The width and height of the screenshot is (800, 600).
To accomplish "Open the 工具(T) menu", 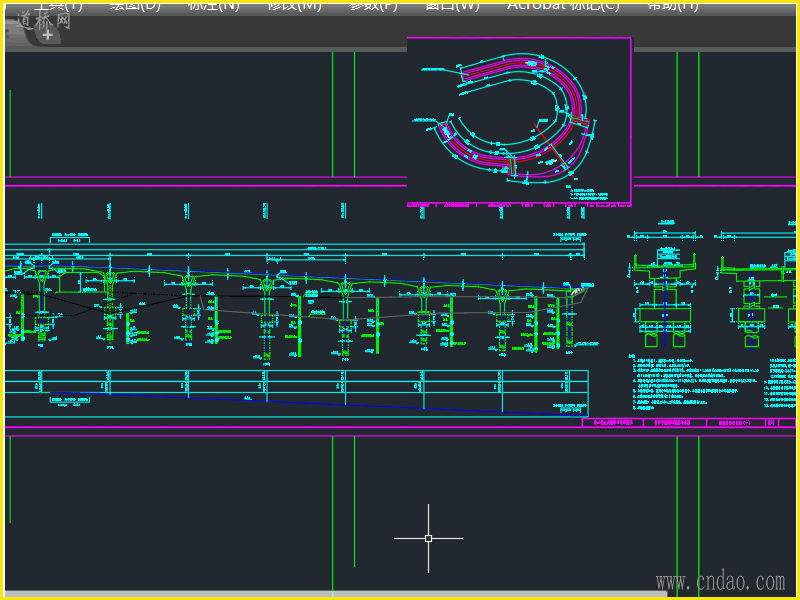I will pyautogui.click(x=58, y=5).
